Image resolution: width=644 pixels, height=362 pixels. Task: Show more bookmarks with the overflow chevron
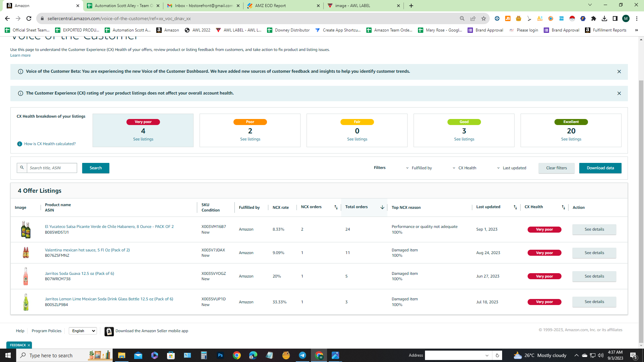click(x=636, y=30)
